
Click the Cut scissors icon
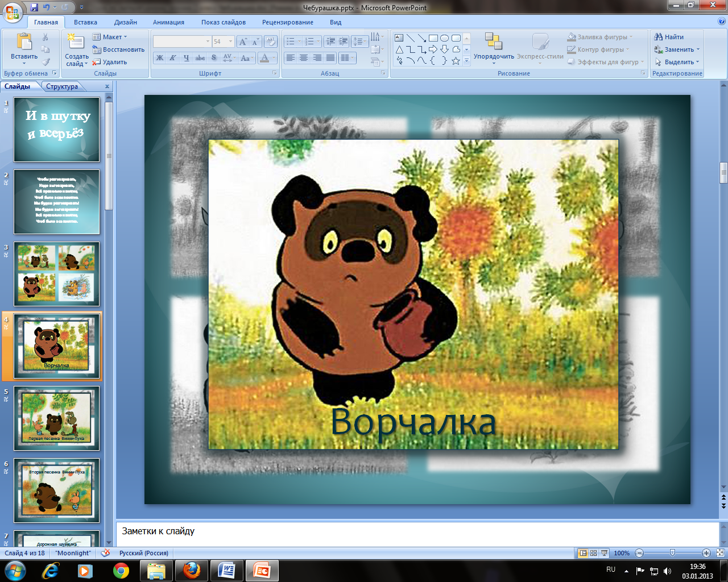point(45,37)
